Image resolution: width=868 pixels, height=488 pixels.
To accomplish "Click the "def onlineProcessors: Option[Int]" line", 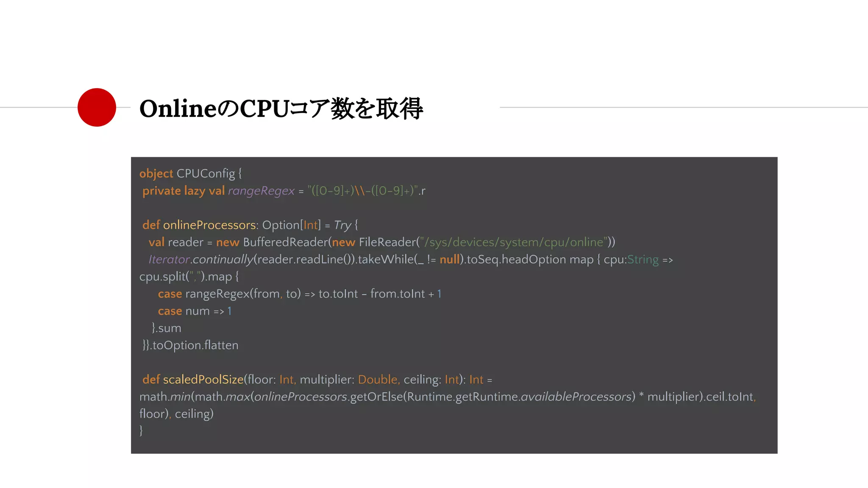I will 250,225.
